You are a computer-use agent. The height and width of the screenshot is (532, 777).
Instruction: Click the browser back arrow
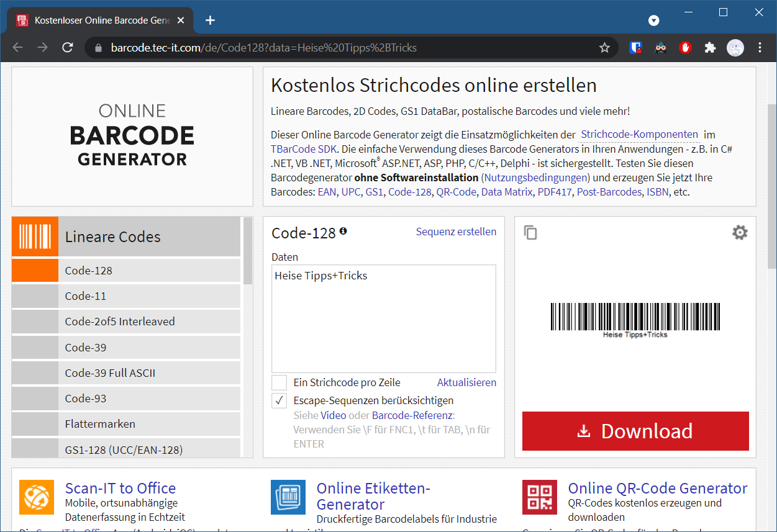pos(17,48)
